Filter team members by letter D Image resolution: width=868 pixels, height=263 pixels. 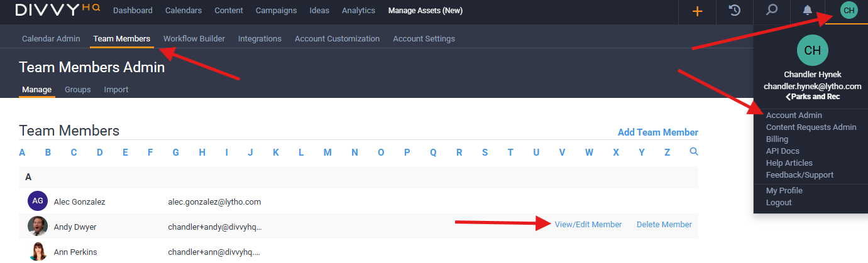click(100, 152)
